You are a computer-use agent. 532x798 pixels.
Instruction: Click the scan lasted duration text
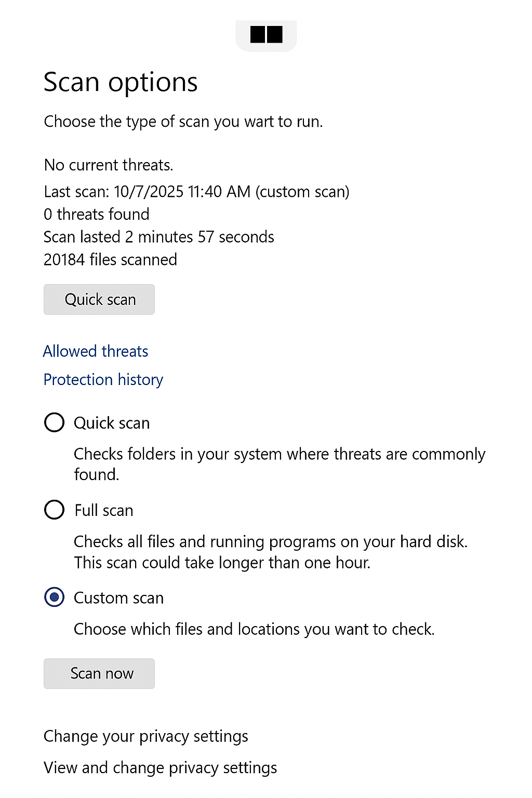click(159, 237)
